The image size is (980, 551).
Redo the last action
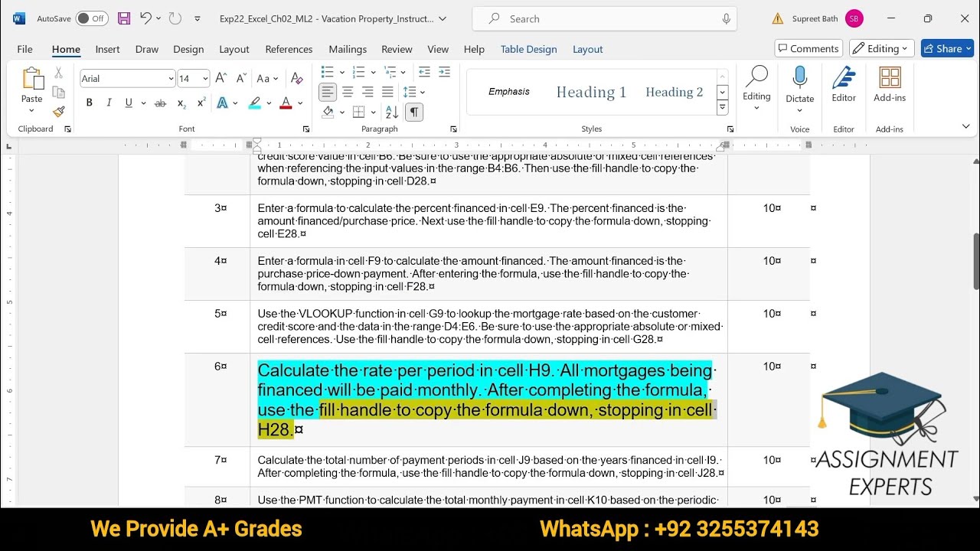point(175,18)
